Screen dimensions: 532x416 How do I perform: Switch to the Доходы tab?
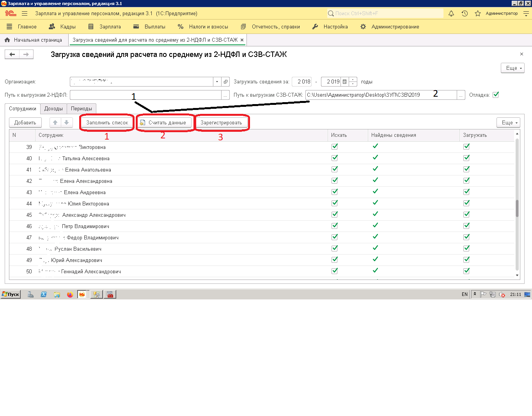(x=53, y=109)
